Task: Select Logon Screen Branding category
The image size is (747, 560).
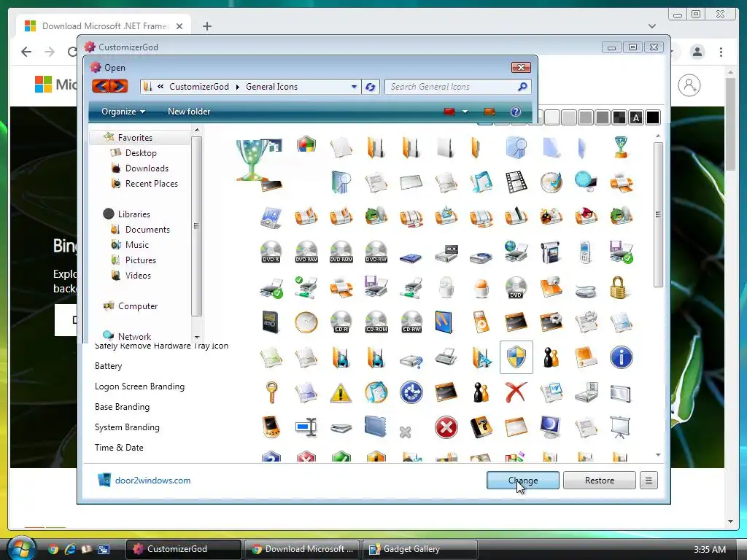Action: tap(139, 386)
